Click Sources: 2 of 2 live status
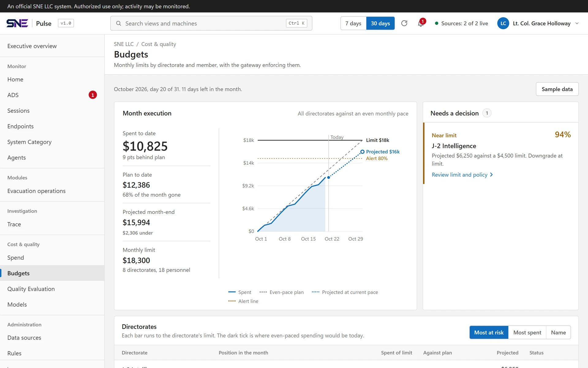The width and height of the screenshot is (588, 368). [461, 23]
